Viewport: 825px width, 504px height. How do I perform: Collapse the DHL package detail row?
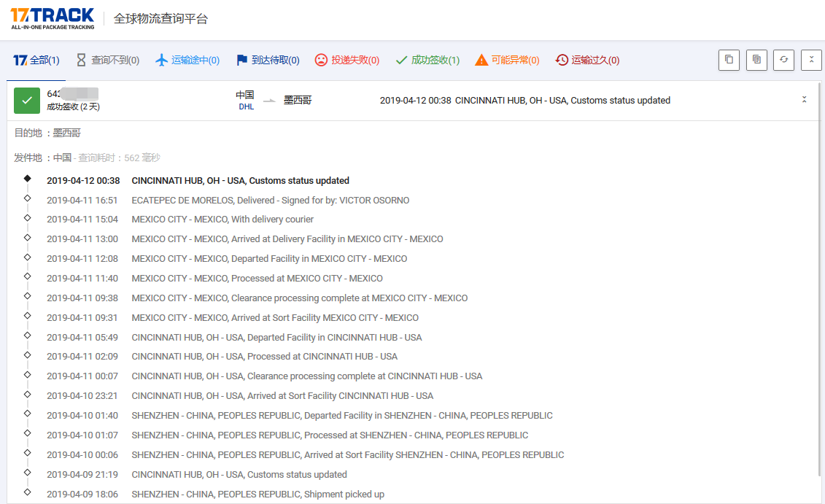[x=804, y=100]
